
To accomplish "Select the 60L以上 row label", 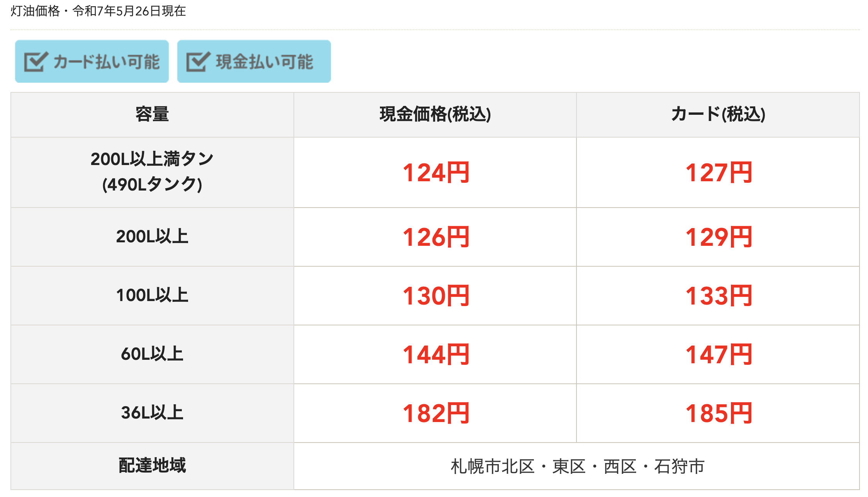I will (152, 354).
